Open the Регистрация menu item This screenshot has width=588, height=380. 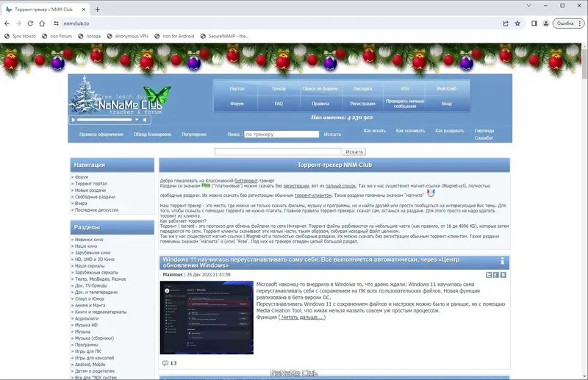[x=362, y=104]
